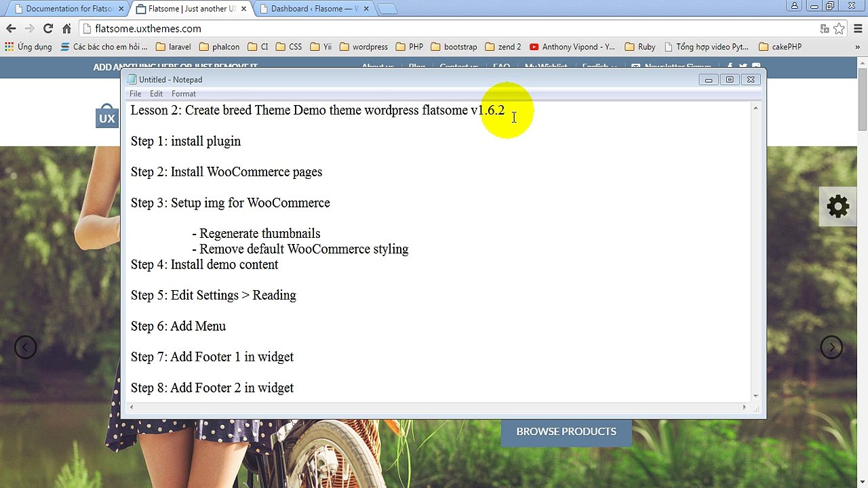Image resolution: width=868 pixels, height=488 pixels.
Task: Open the CSS bookmarks folder
Action: (289, 47)
